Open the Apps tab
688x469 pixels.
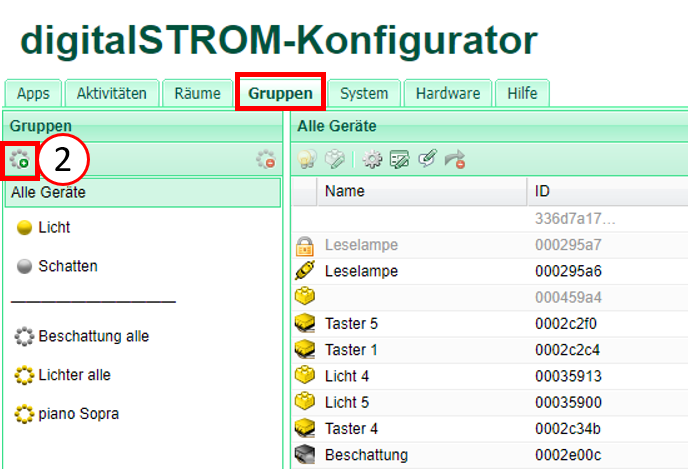(33, 93)
